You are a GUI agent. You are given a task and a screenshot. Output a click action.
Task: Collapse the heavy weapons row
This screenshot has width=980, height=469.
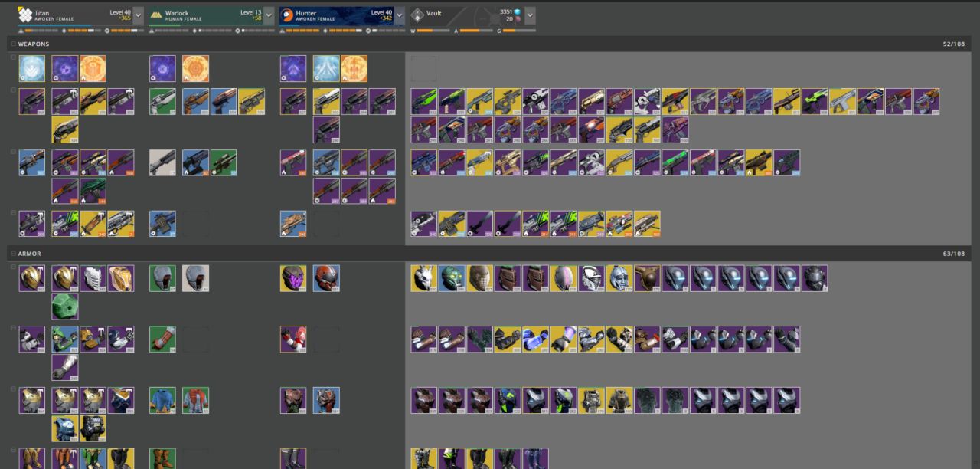13,213
